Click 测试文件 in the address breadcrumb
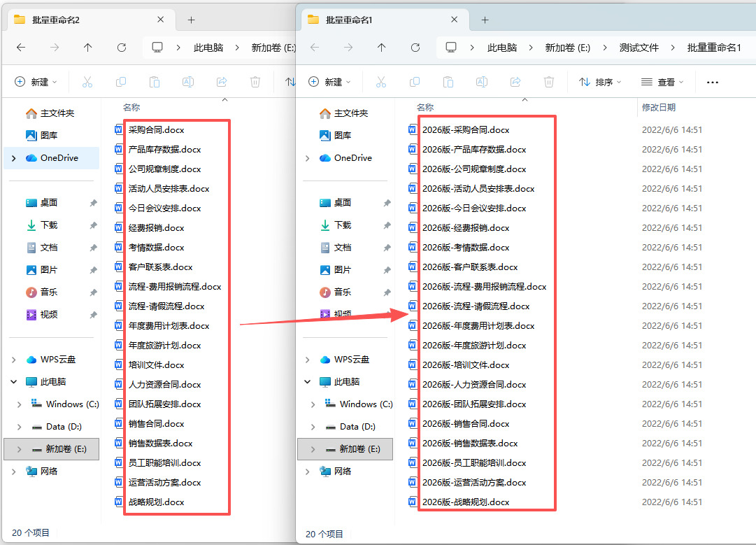756x545 pixels. [x=639, y=48]
